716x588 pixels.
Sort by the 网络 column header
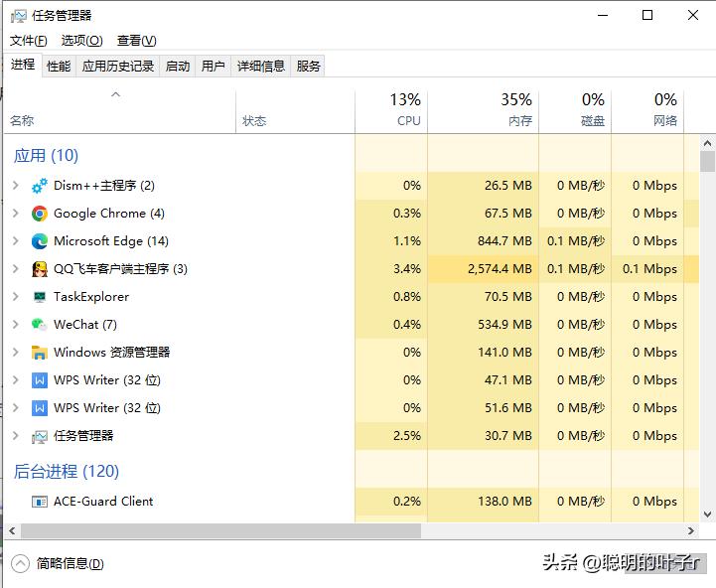pos(647,112)
